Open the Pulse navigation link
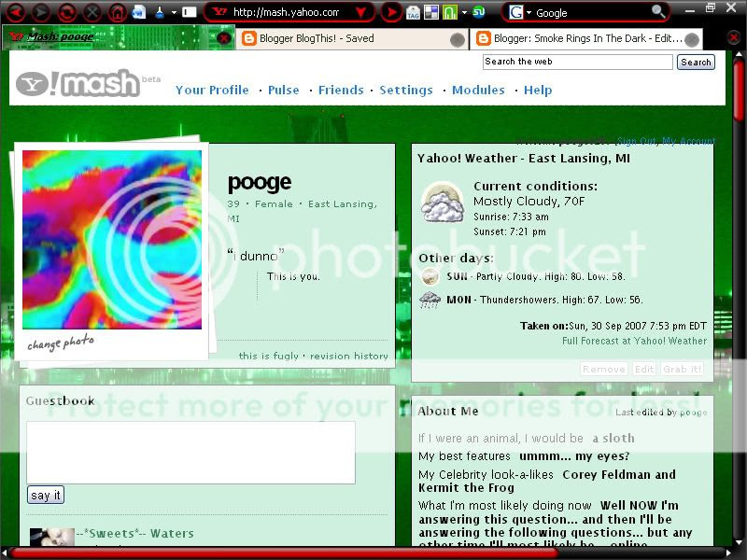This screenshot has width=747, height=560. 284,90
